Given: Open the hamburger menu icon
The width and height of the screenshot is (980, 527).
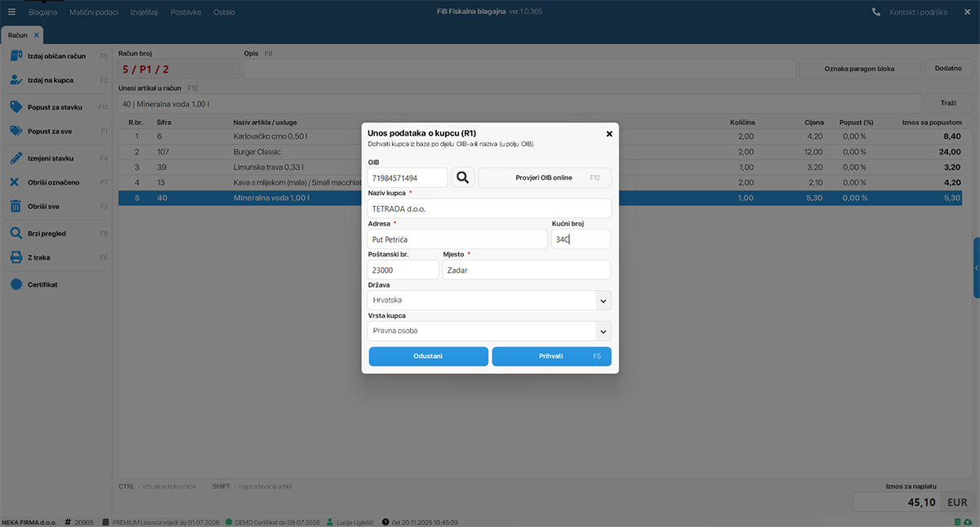Looking at the screenshot, I should [x=11, y=12].
